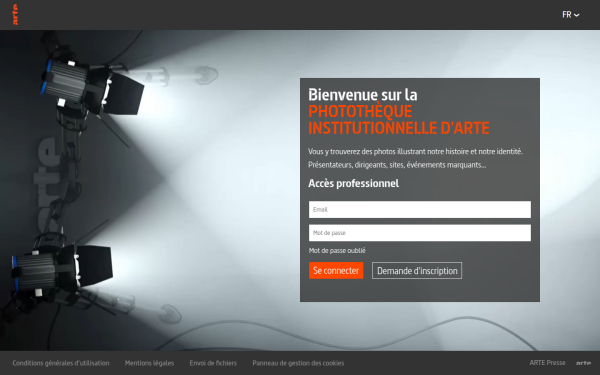Click the Mot de passe oublié link
Viewport: 600px width, 375px height.
tap(337, 250)
